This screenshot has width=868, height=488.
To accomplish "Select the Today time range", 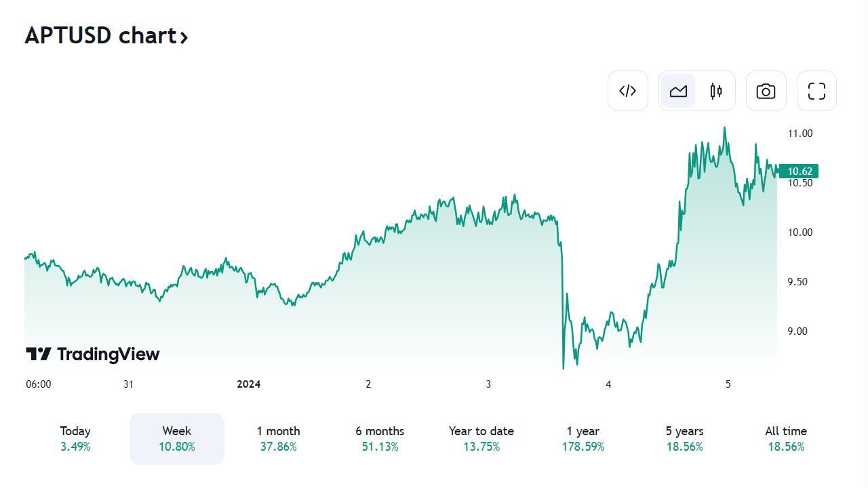I will [x=75, y=439].
